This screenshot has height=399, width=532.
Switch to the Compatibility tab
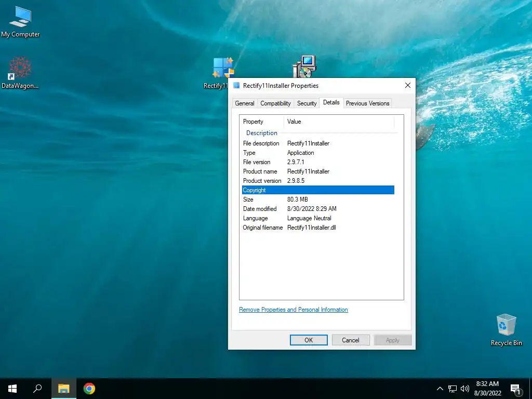tap(275, 103)
